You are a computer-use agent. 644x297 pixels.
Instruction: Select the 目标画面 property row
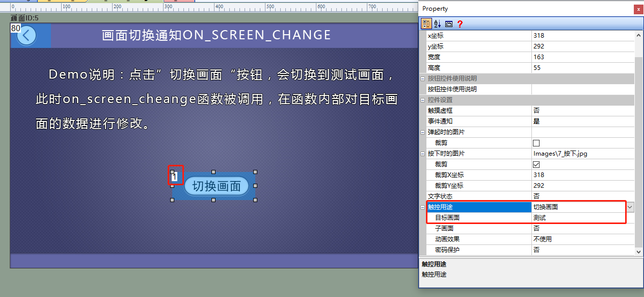click(526, 218)
